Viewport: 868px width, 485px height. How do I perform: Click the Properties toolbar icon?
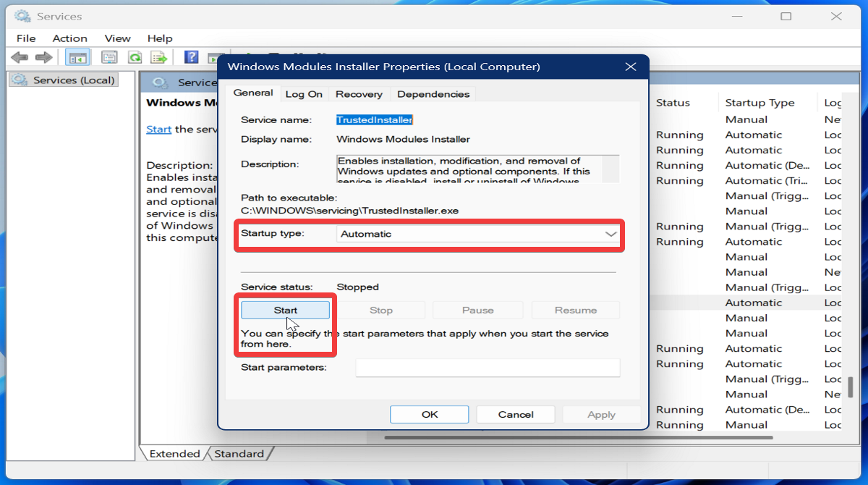[x=109, y=57]
